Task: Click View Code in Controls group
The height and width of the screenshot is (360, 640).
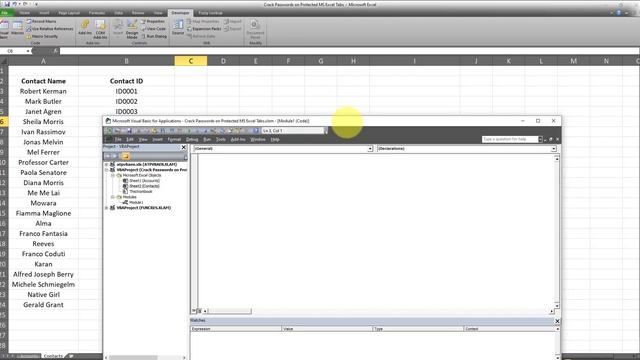Action: [x=153, y=29]
